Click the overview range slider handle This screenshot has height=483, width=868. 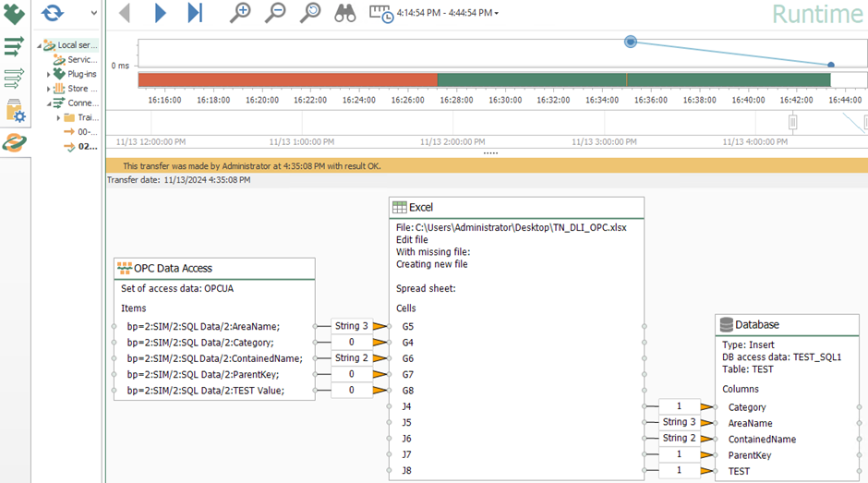[792, 122]
